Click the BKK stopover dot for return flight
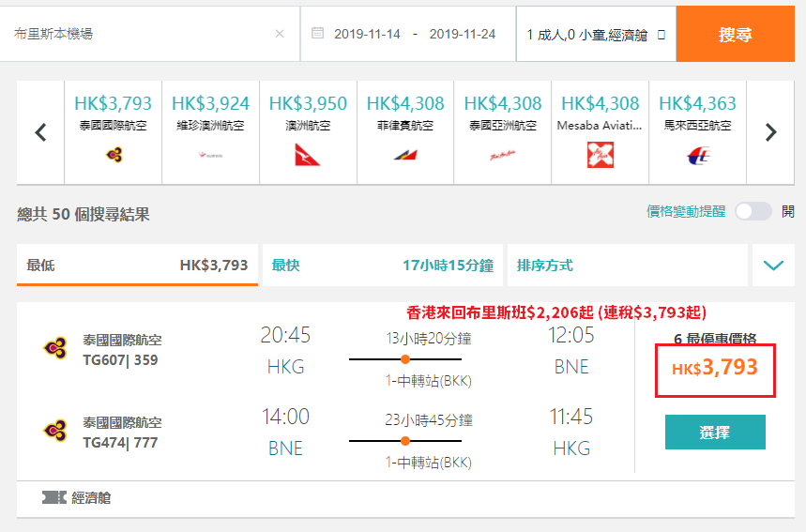 pyautogui.click(x=405, y=441)
